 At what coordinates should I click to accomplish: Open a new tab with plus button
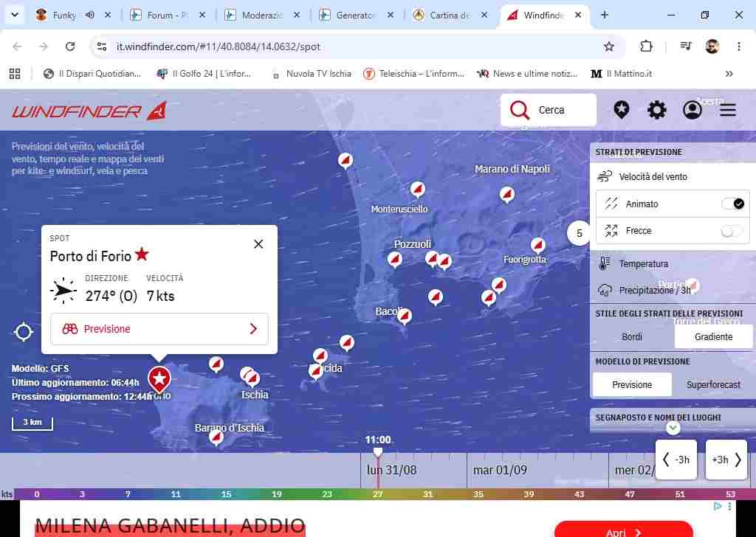[605, 15]
